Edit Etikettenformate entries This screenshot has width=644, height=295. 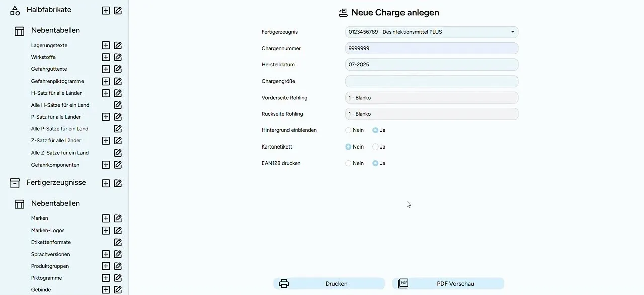tap(118, 242)
